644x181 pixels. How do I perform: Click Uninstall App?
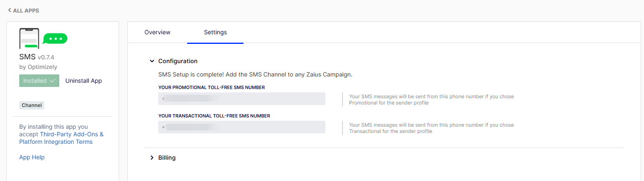pos(84,81)
